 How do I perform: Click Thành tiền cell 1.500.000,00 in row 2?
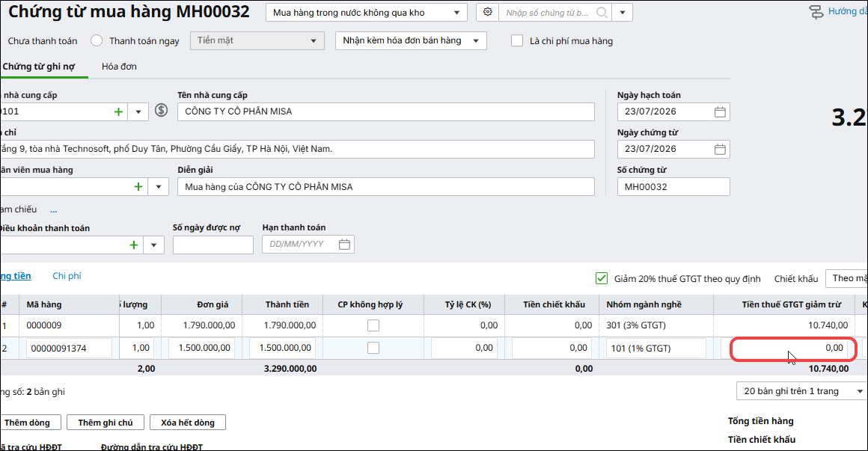(x=282, y=348)
